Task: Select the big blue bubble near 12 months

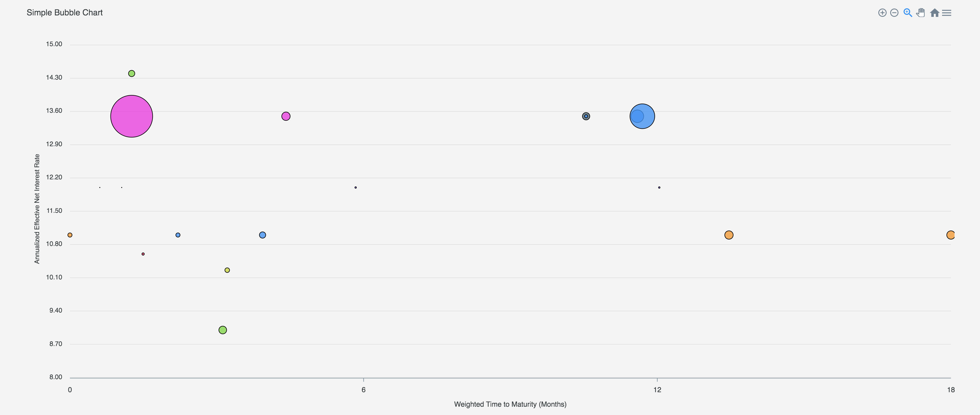Action: (642, 116)
